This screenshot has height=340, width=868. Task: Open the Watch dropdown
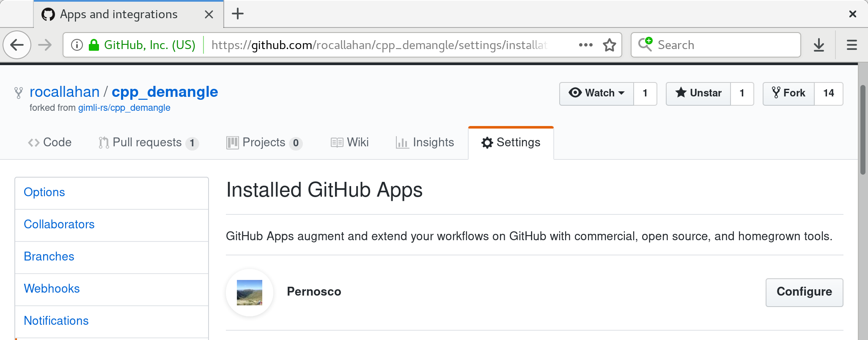[596, 93]
